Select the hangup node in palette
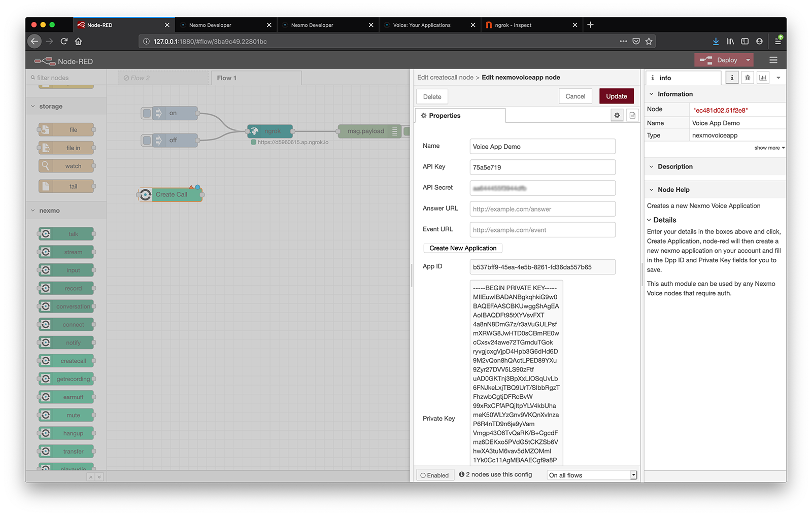Screen dimensions: 812x516 (66, 433)
